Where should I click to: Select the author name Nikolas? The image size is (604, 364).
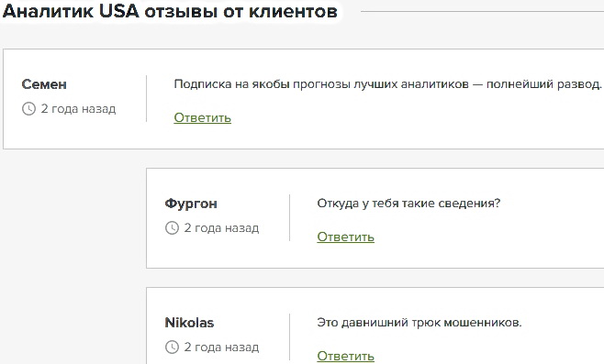coord(189,323)
